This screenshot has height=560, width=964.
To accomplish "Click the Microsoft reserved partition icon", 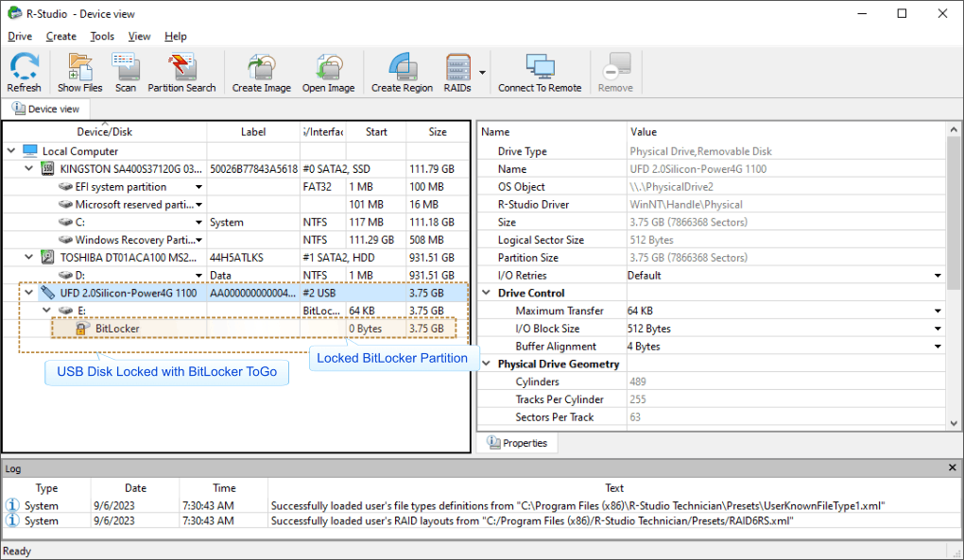I will tap(65, 205).
